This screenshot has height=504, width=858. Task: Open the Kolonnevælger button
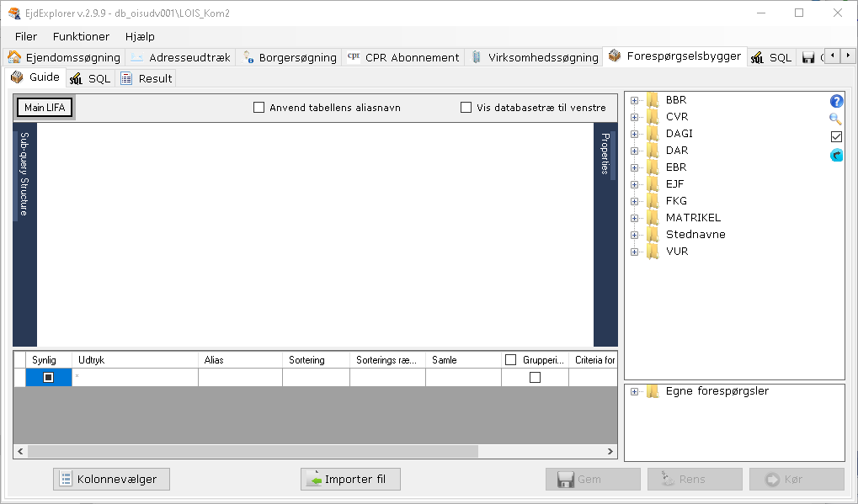(x=111, y=480)
